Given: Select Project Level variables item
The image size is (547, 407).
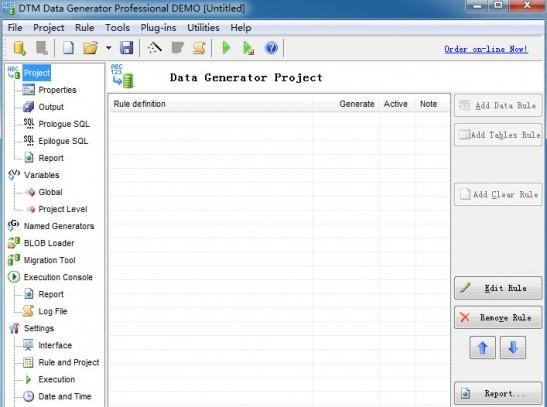Looking at the screenshot, I should tap(63, 209).
